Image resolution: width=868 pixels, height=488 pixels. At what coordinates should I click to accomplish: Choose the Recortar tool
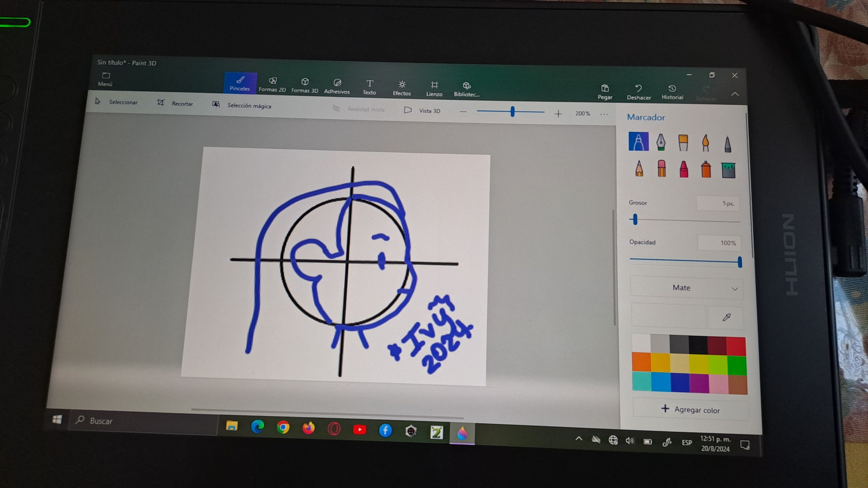[x=175, y=103]
